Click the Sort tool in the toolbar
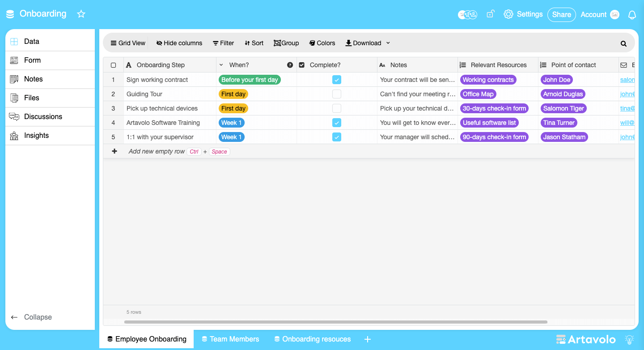Viewport: 644px width, 350px height. [254, 43]
